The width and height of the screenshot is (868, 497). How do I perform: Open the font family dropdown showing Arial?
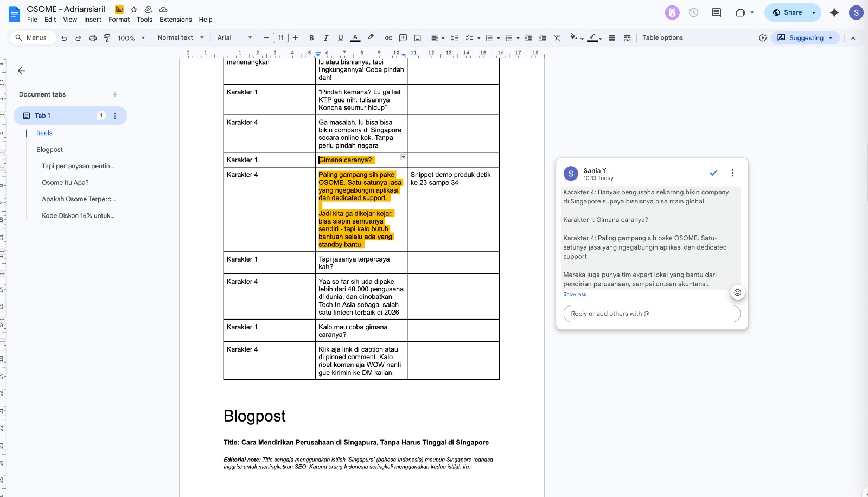click(x=234, y=38)
